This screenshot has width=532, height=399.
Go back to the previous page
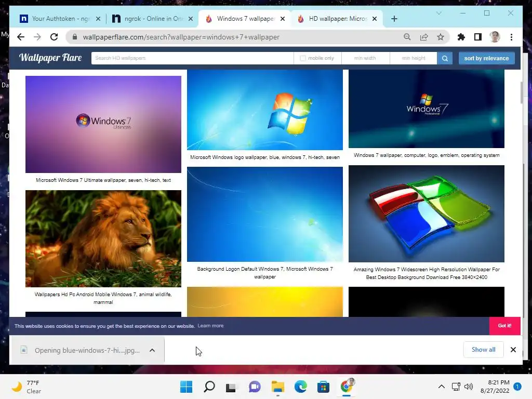pyautogui.click(x=21, y=37)
